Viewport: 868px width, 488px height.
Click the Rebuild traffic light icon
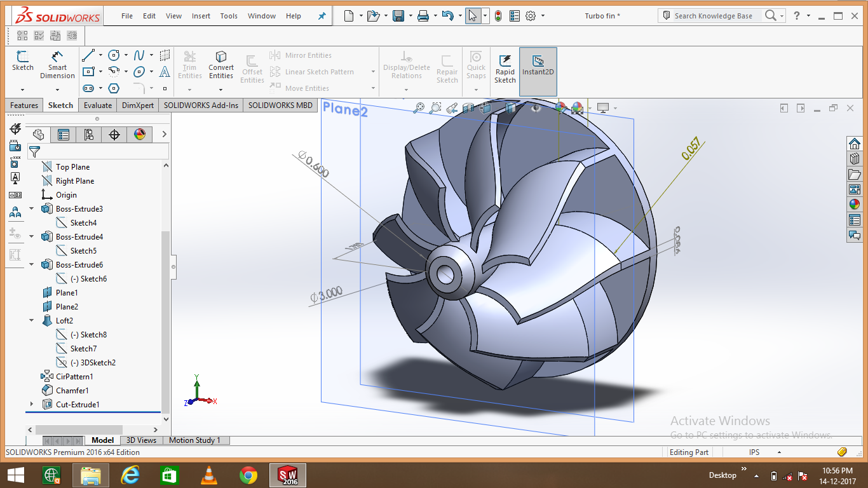pos(498,16)
